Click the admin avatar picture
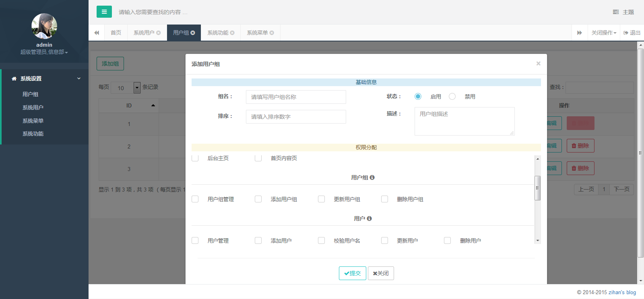The width and height of the screenshot is (644, 299). (44, 26)
